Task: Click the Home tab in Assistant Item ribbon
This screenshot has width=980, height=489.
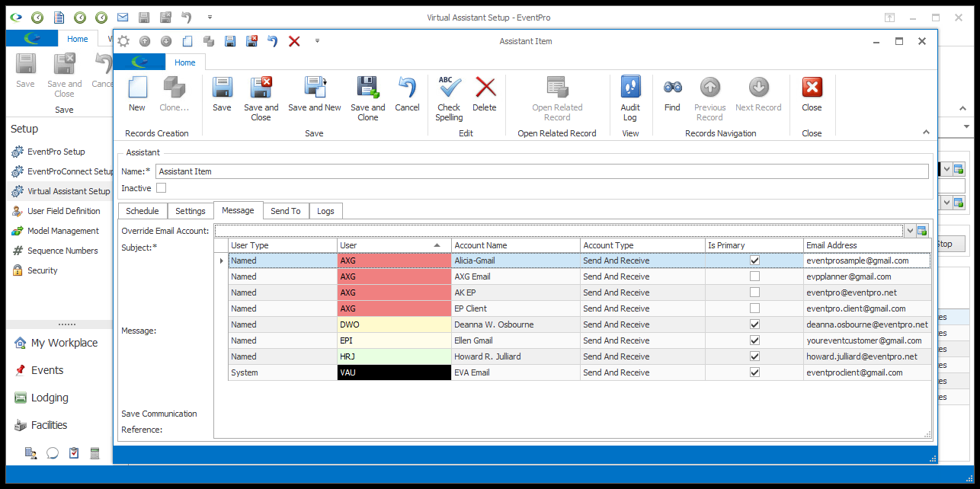Action: (x=184, y=62)
